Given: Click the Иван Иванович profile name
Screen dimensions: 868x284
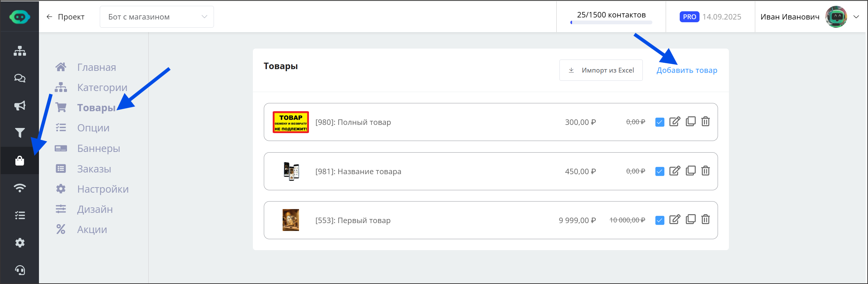Looking at the screenshot, I should point(790,17).
